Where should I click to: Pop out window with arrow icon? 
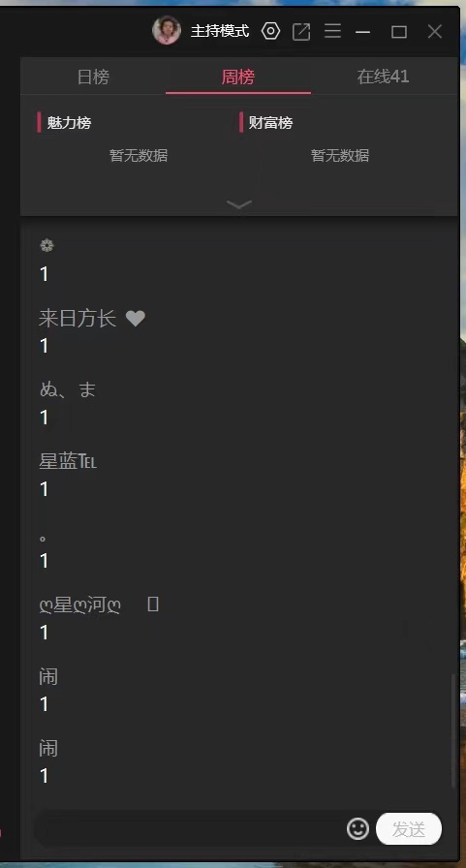click(301, 32)
